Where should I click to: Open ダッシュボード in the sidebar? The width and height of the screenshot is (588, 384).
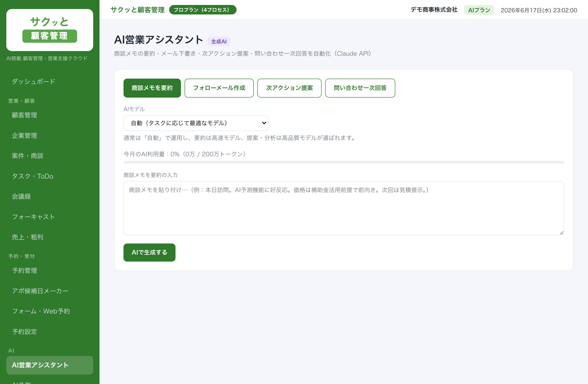coord(50,82)
